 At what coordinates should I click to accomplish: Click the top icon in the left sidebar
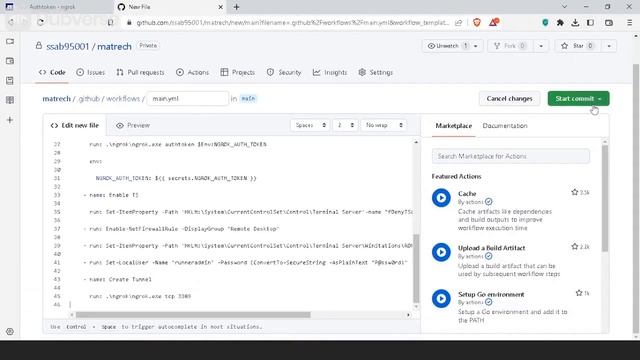pos(10,41)
